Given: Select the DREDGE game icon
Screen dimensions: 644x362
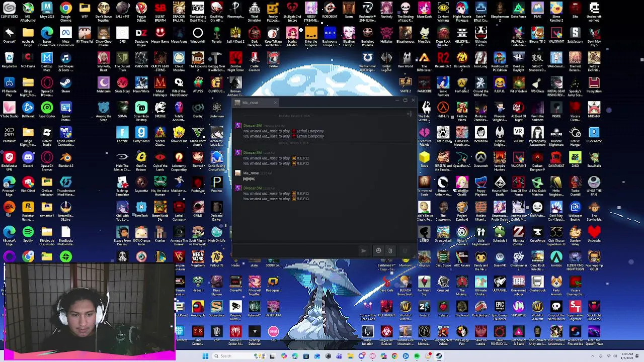Looking at the screenshot, I should [160, 110].
